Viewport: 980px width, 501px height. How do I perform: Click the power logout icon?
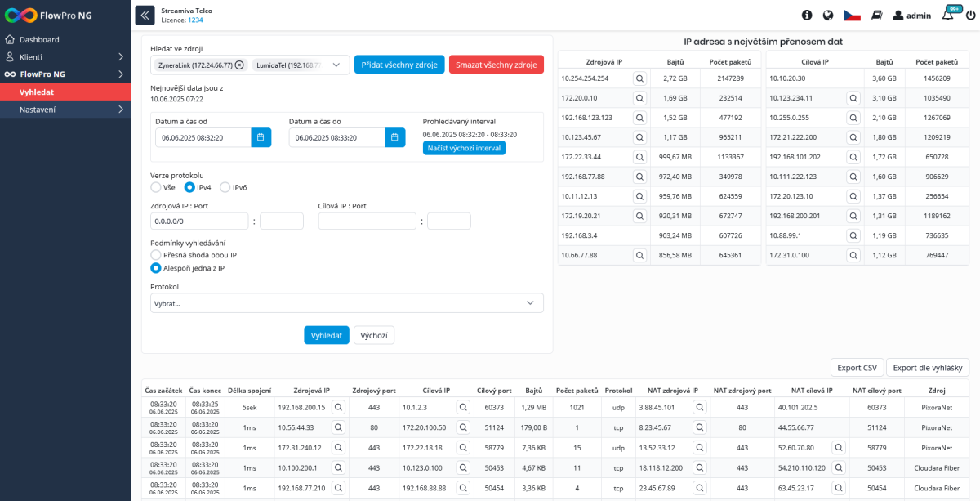(970, 15)
